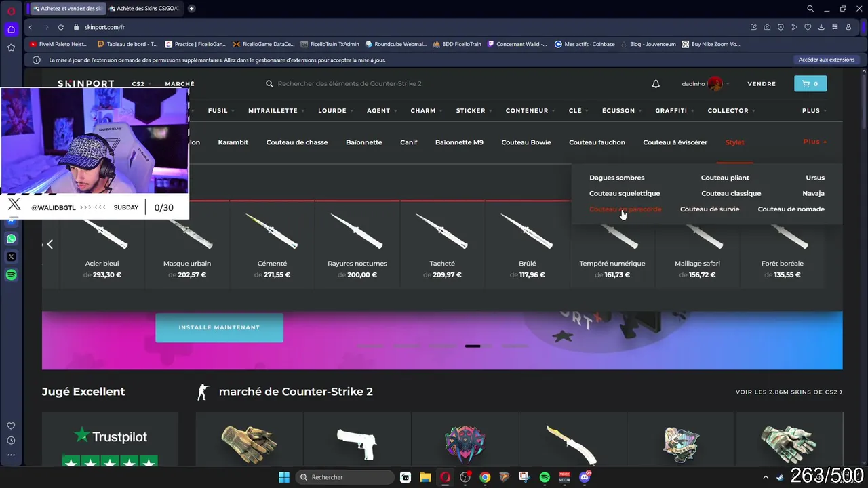Click the left carousel arrow
The height and width of the screenshot is (488, 868).
coord(50,244)
